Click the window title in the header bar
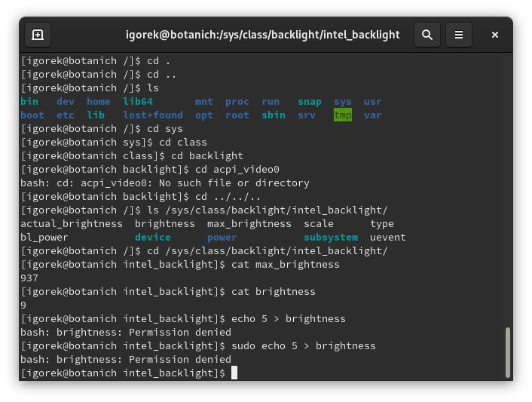 pyautogui.click(x=262, y=35)
